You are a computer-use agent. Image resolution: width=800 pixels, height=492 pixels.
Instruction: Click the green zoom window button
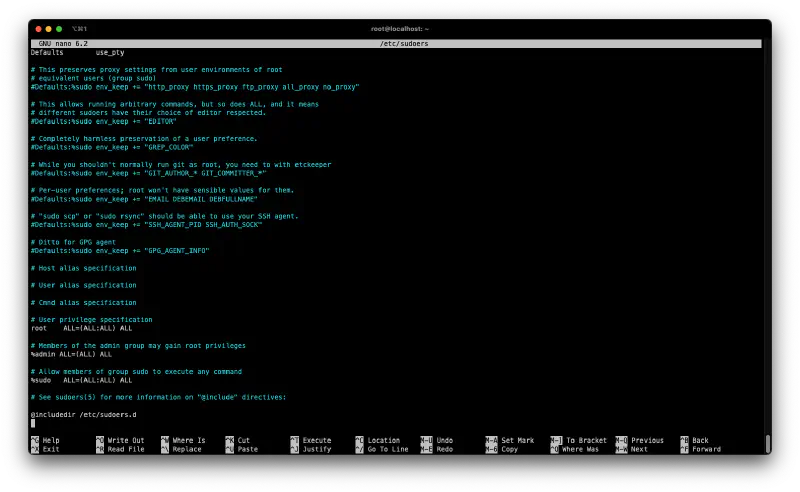pos(59,29)
